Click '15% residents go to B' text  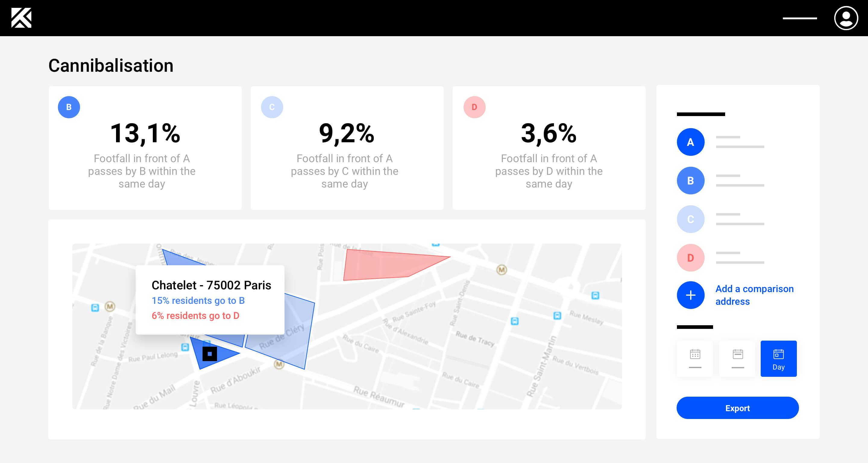tap(198, 301)
